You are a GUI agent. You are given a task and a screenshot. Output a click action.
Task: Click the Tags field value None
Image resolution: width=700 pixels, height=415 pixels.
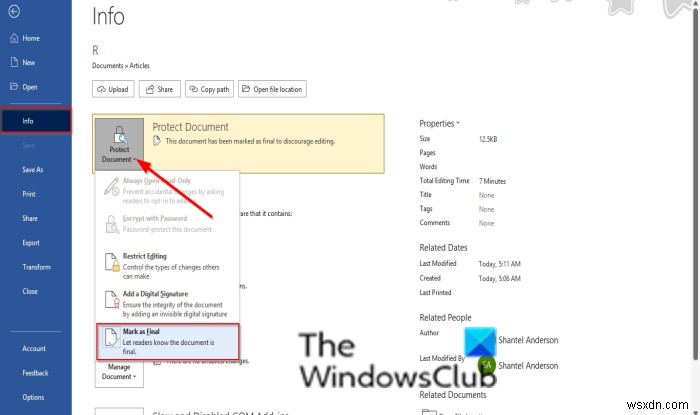click(486, 209)
